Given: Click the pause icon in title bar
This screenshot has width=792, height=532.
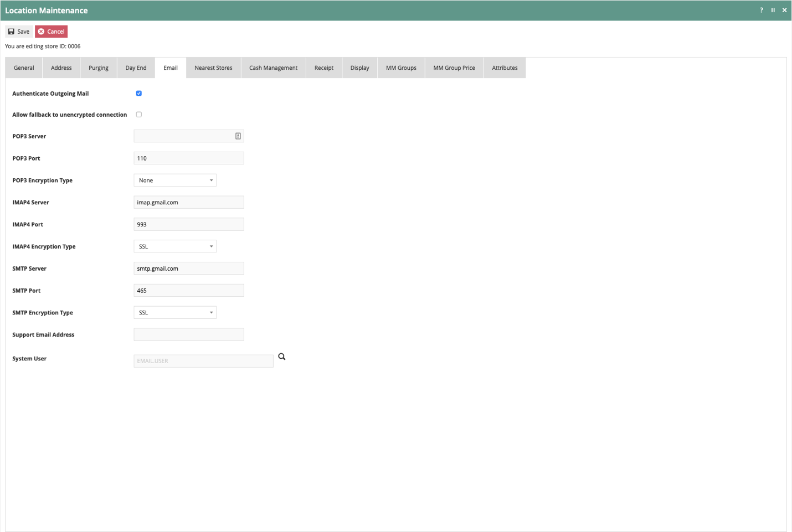Looking at the screenshot, I should click(773, 10).
